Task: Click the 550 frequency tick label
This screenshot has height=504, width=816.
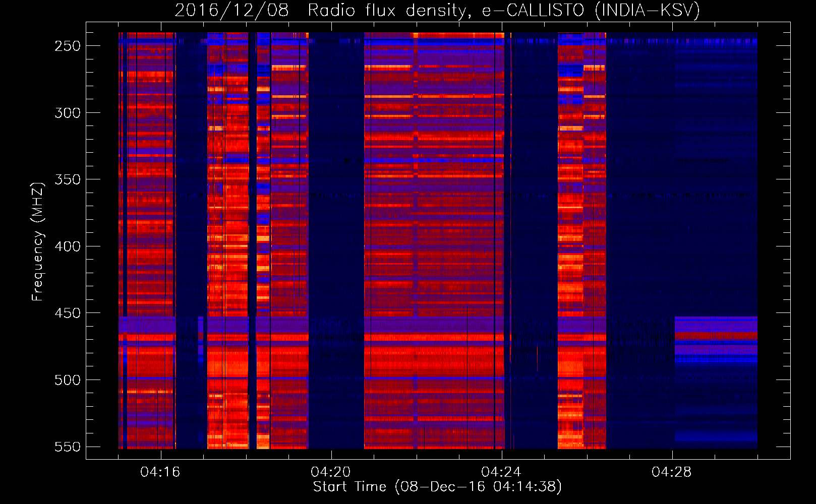Action: 68,447
